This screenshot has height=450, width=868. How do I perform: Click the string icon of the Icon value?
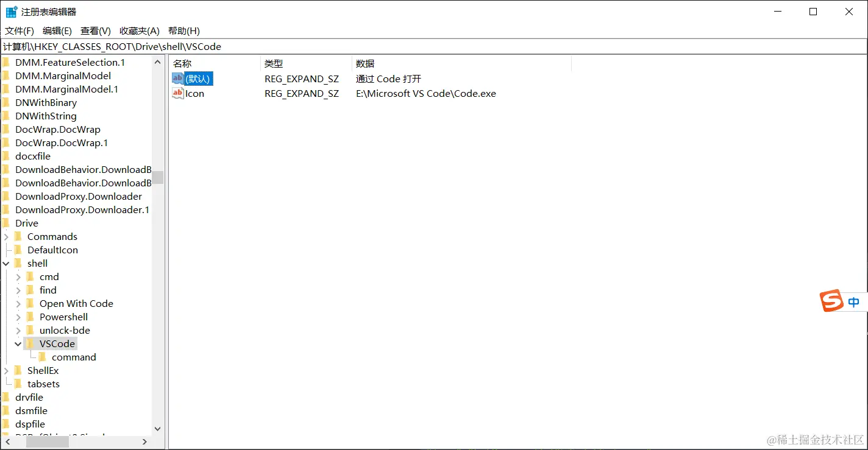pos(178,94)
